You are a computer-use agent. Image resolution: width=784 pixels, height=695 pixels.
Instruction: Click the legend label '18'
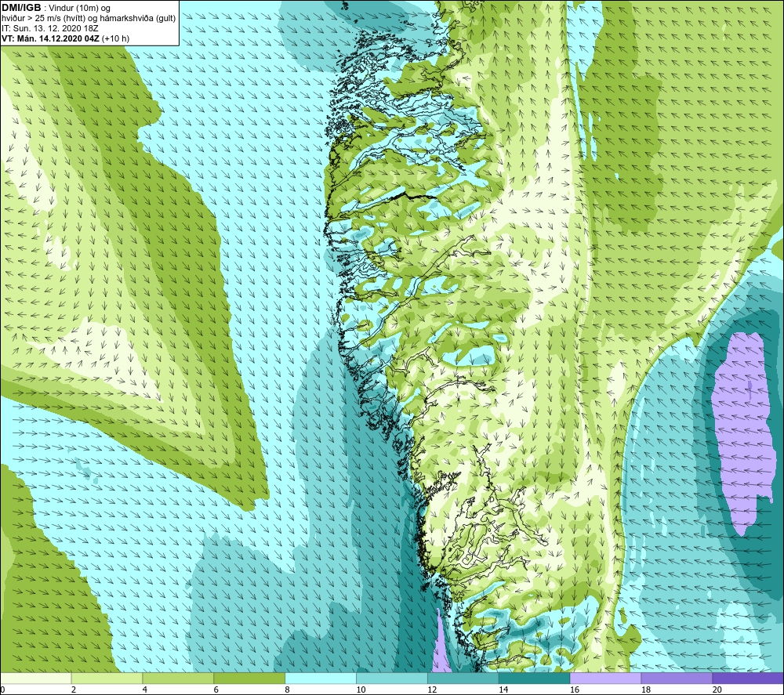click(645, 690)
